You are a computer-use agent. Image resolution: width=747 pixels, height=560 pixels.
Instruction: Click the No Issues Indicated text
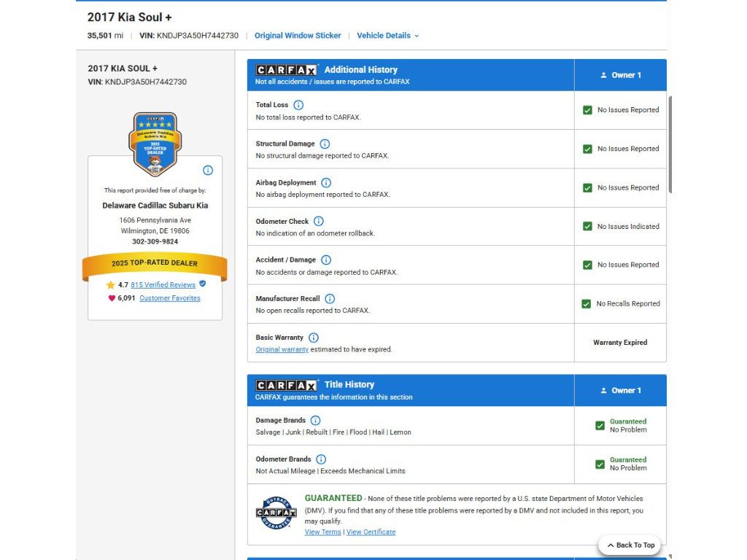pyautogui.click(x=628, y=226)
